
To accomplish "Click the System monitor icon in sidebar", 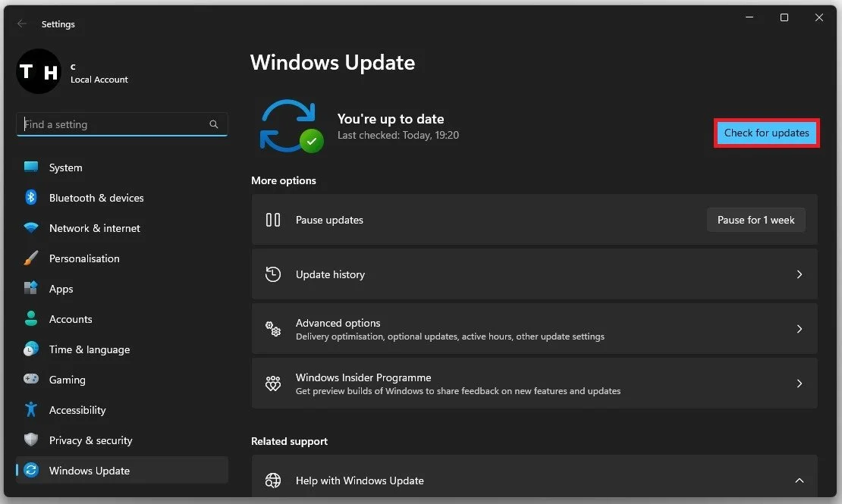I will pyautogui.click(x=31, y=167).
